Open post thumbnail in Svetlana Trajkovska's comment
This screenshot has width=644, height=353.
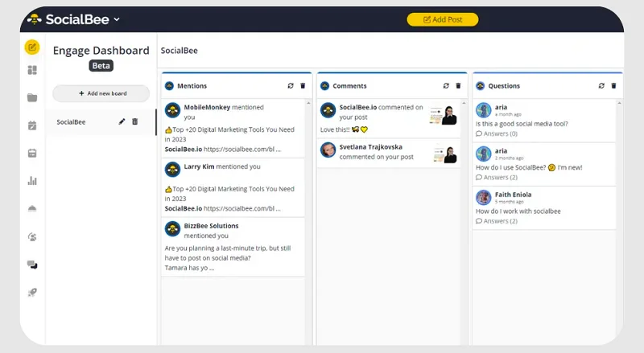click(444, 154)
